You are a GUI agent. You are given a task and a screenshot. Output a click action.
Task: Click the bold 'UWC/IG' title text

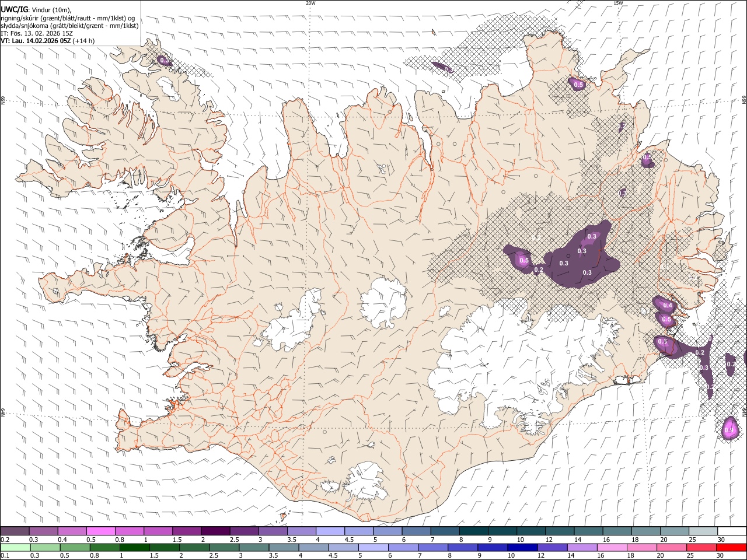pos(15,10)
